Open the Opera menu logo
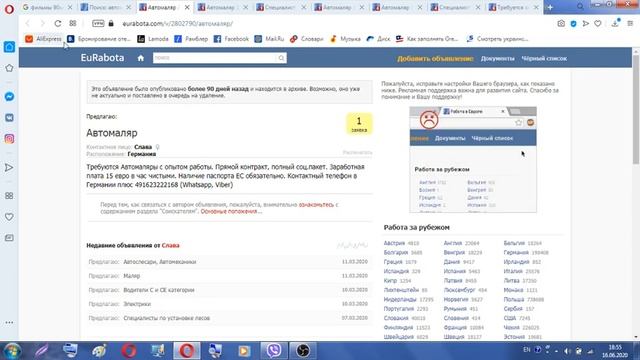 click(x=9, y=9)
